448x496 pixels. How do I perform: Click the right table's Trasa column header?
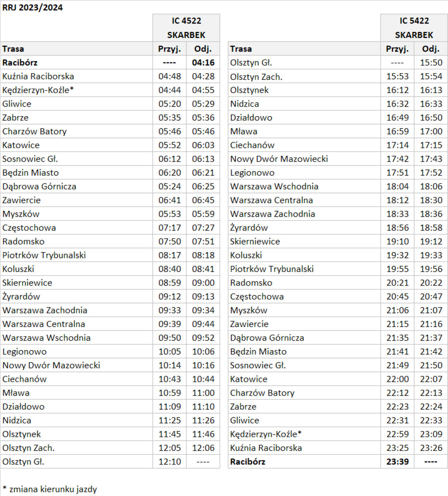tap(241, 49)
